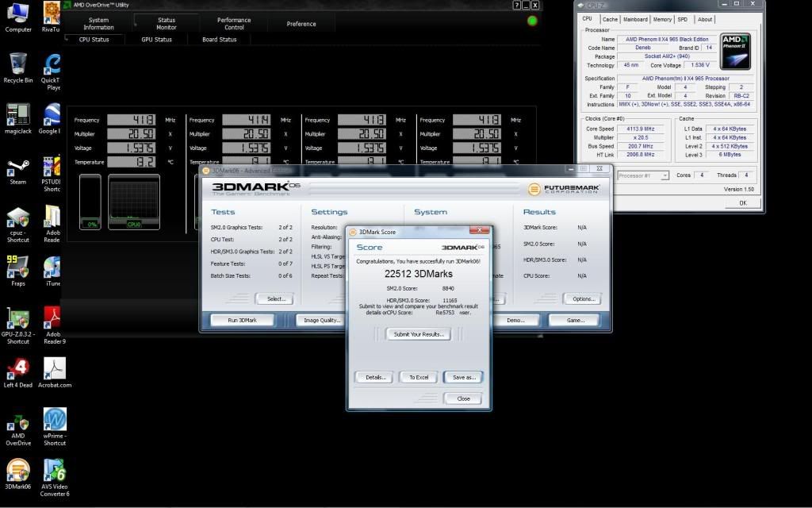Click the Futuremark Corporation logo
The width and height of the screenshot is (812, 508).
click(564, 189)
